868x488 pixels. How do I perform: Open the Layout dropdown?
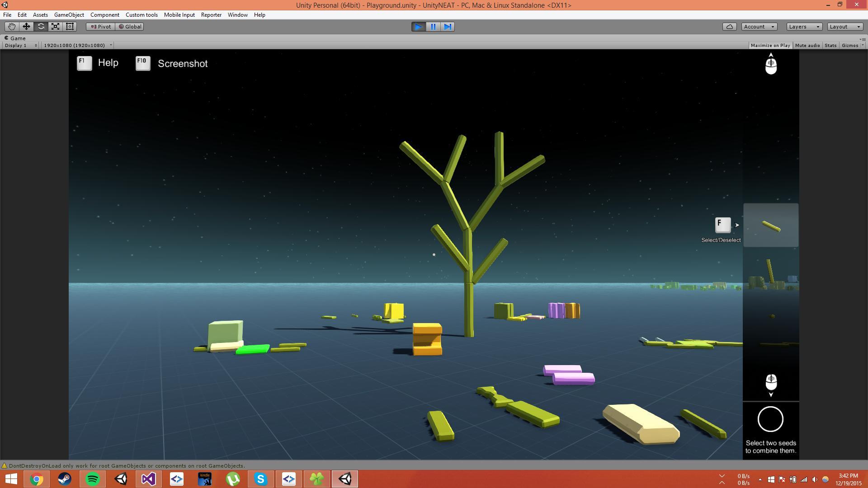[x=844, y=27]
